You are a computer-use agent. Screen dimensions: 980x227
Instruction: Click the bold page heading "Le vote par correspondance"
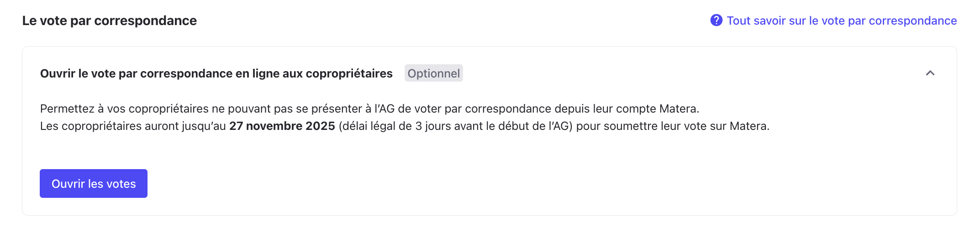tap(110, 21)
